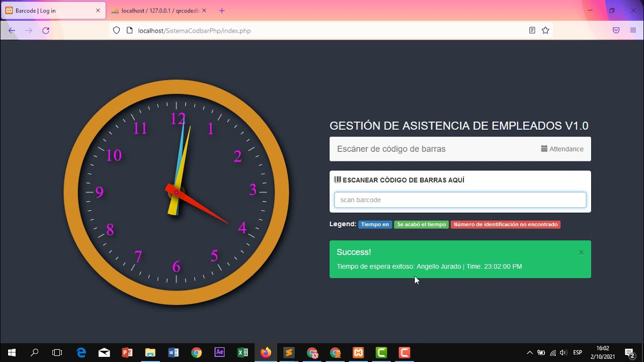Open the green Camtasia taskbar icon

click(381, 352)
